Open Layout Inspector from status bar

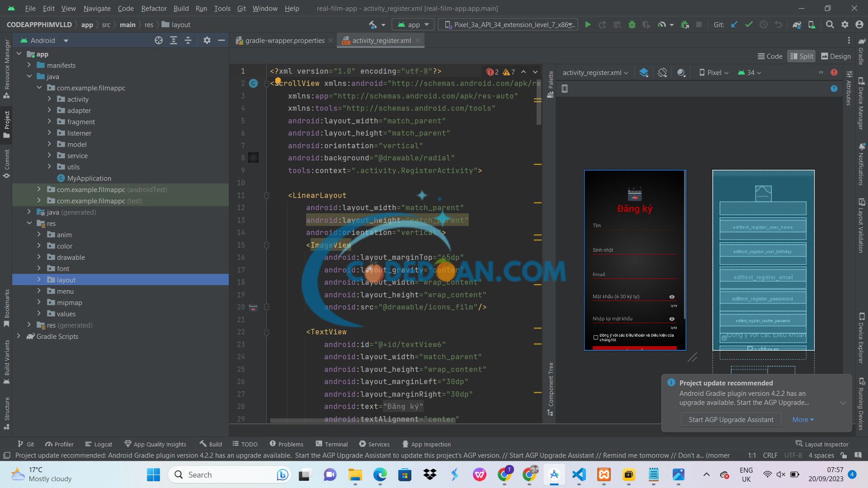[822, 444]
